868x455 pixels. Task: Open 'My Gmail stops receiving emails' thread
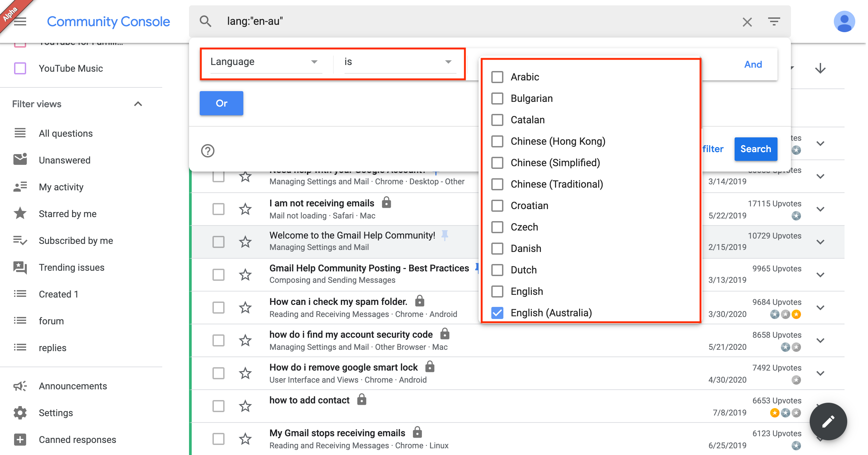click(337, 433)
